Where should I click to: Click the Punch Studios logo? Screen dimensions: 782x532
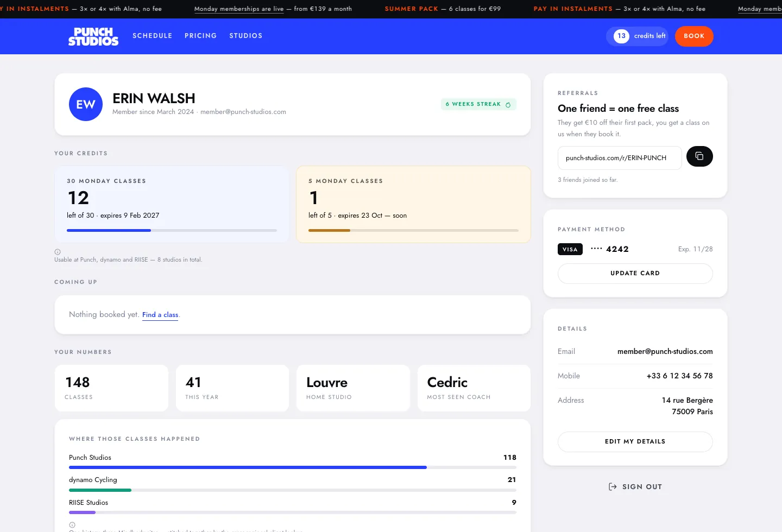point(93,36)
